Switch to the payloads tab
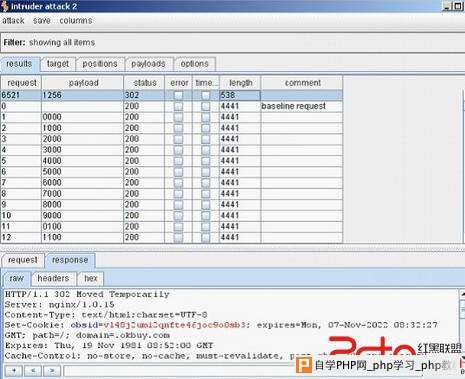Image resolution: width=465 pixels, height=379 pixels. [148, 64]
